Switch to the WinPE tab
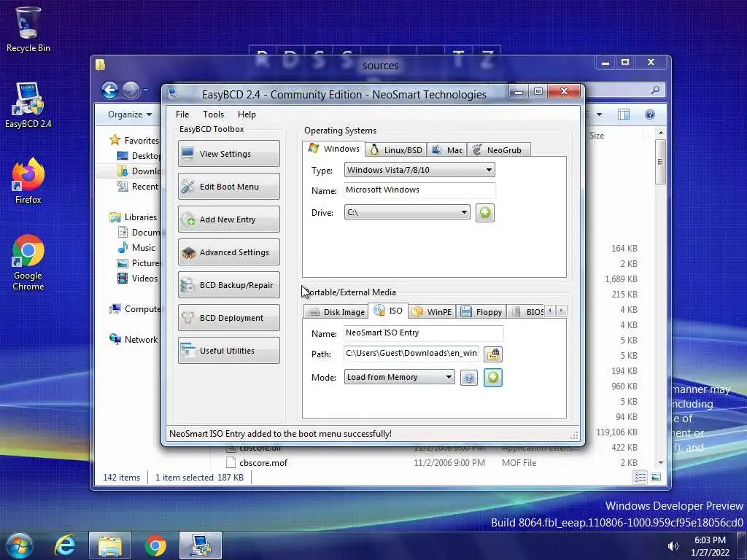 (x=432, y=312)
